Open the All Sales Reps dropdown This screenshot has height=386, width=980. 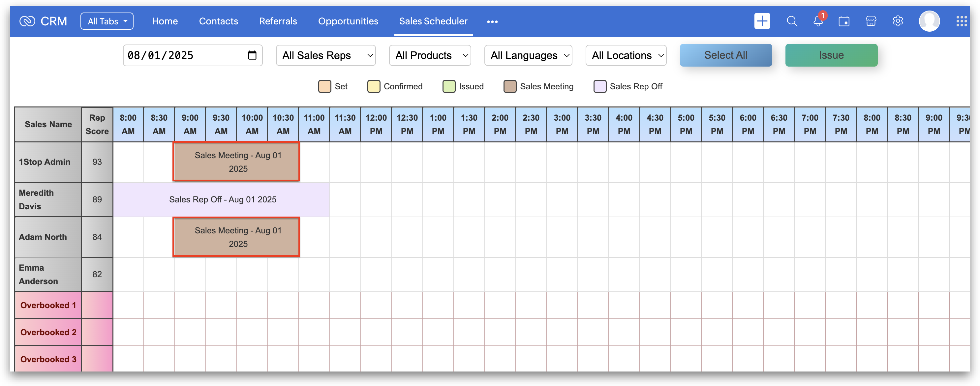point(326,55)
